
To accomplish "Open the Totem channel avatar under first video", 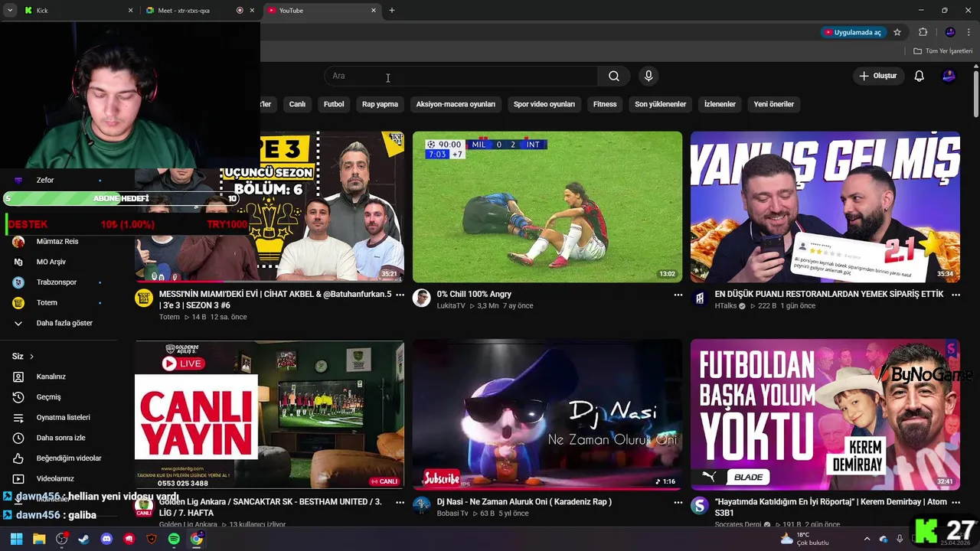I will coord(144,298).
